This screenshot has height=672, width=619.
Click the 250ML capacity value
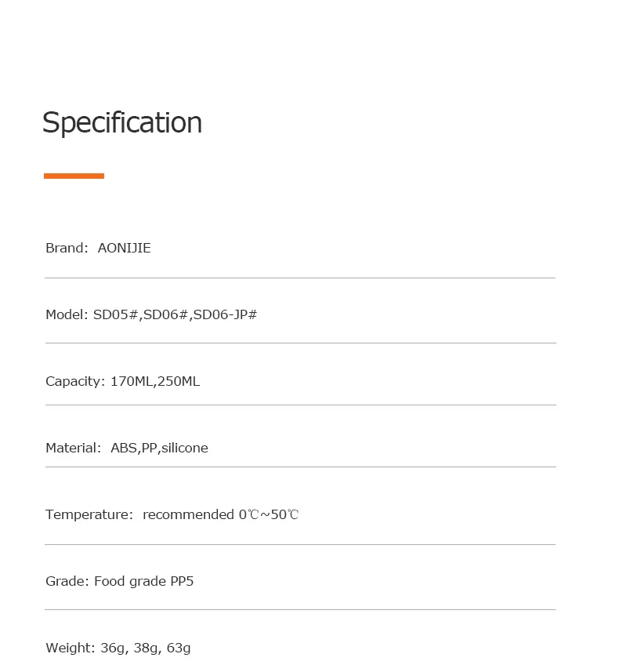pos(179,381)
